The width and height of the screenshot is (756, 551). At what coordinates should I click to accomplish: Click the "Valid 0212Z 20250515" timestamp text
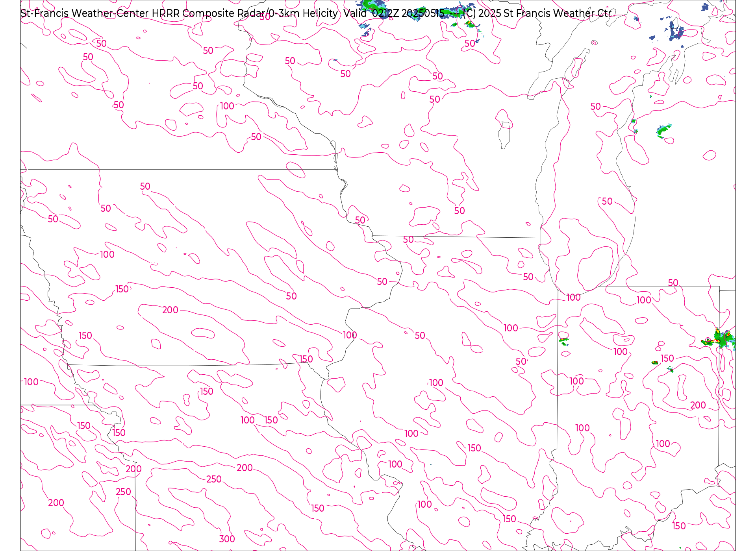pyautogui.click(x=394, y=13)
